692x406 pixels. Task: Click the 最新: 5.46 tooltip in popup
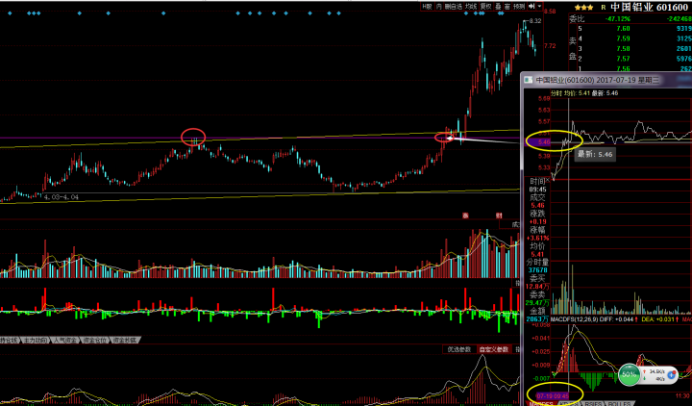coord(594,155)
